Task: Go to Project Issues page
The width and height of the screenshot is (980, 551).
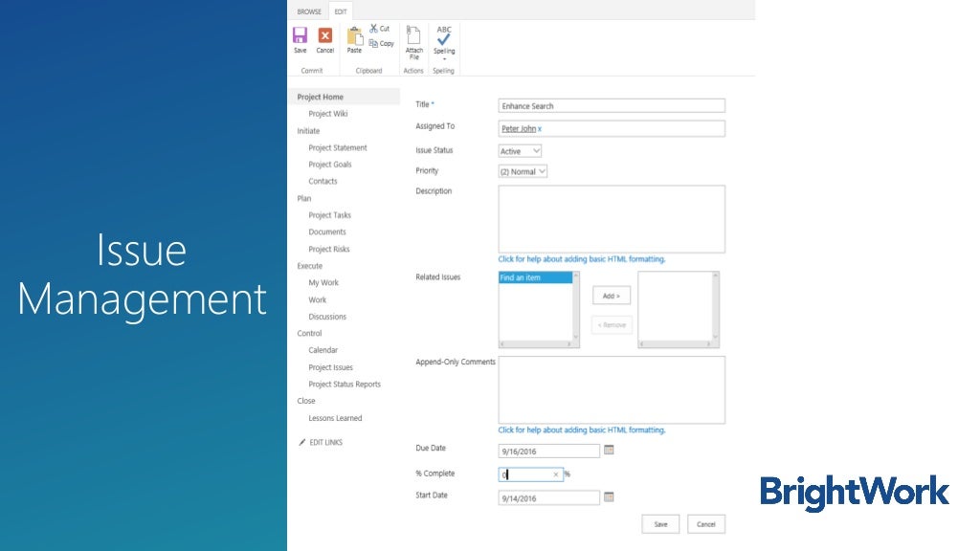Action: 330,367
